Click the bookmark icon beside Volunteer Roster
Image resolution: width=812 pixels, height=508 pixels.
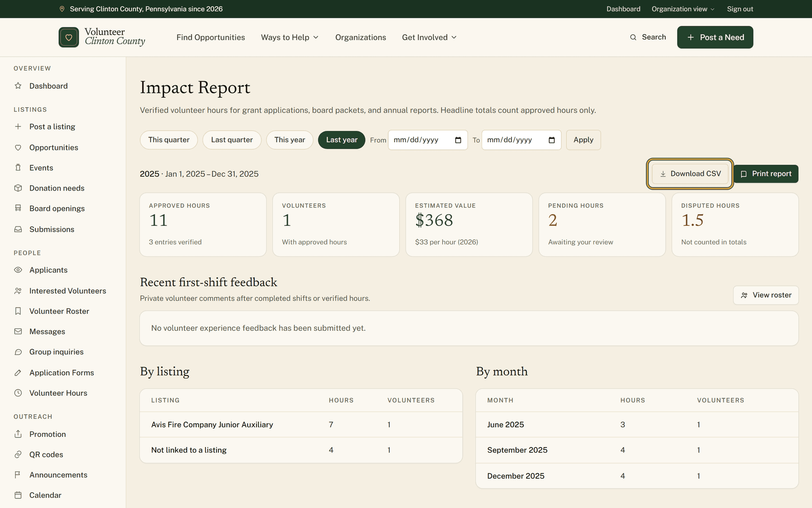pyautogui.click(x=18, y=311)
